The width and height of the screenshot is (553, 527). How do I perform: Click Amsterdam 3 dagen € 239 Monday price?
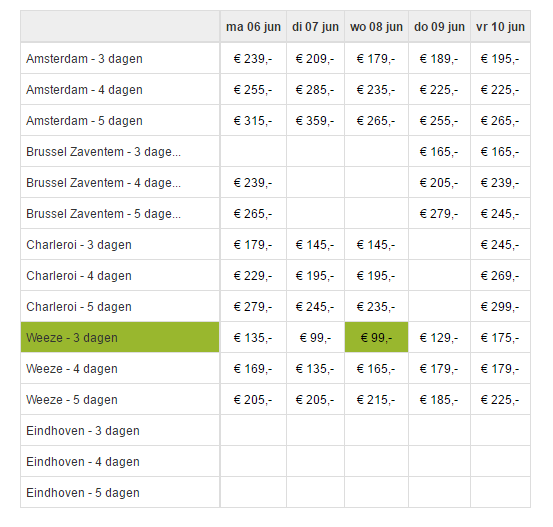click(253, 59)
